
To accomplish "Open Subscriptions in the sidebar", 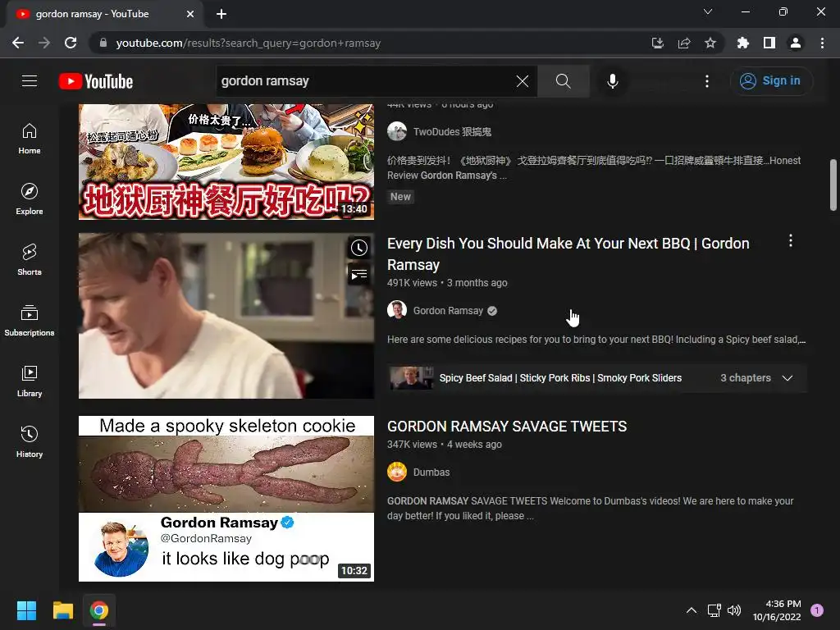I will coord(30,321).
